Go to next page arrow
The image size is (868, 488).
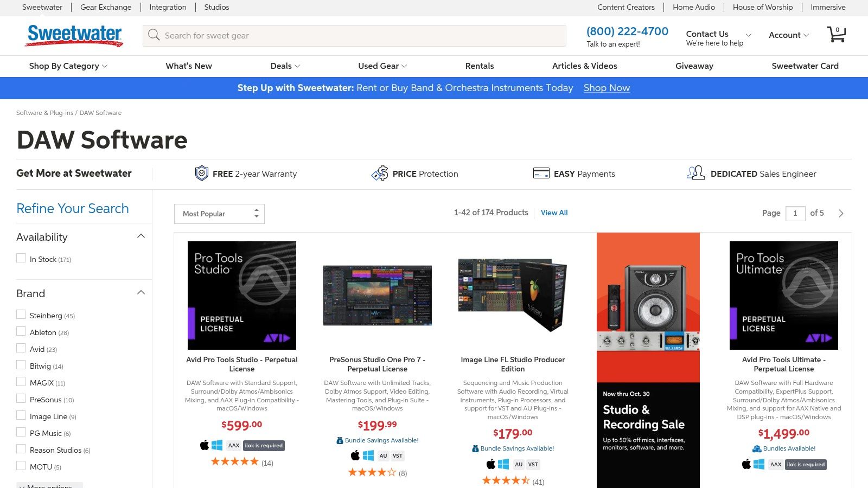coord(841,214)
